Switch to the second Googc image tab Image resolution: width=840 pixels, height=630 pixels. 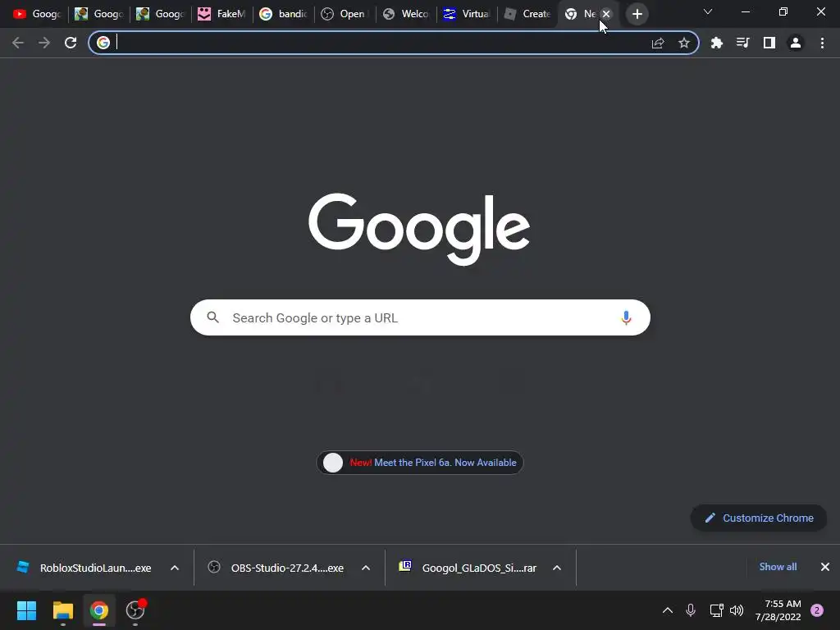[x=98, y=14]
